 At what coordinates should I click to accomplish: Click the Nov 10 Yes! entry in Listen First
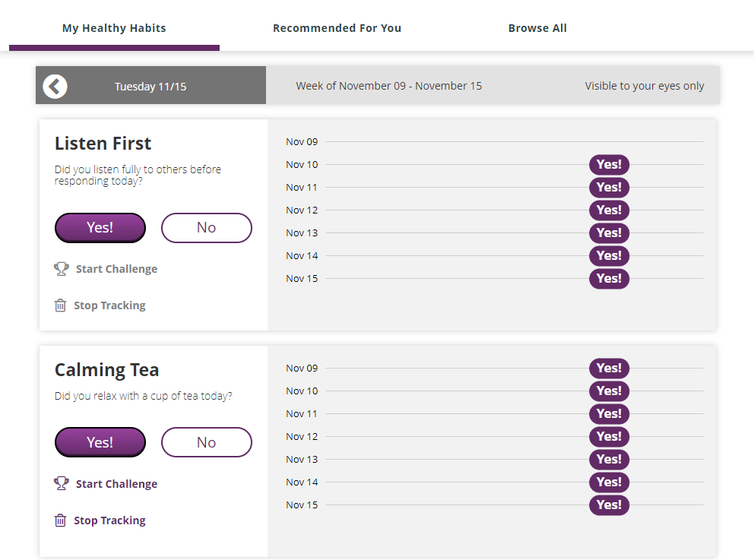[609, 164]
